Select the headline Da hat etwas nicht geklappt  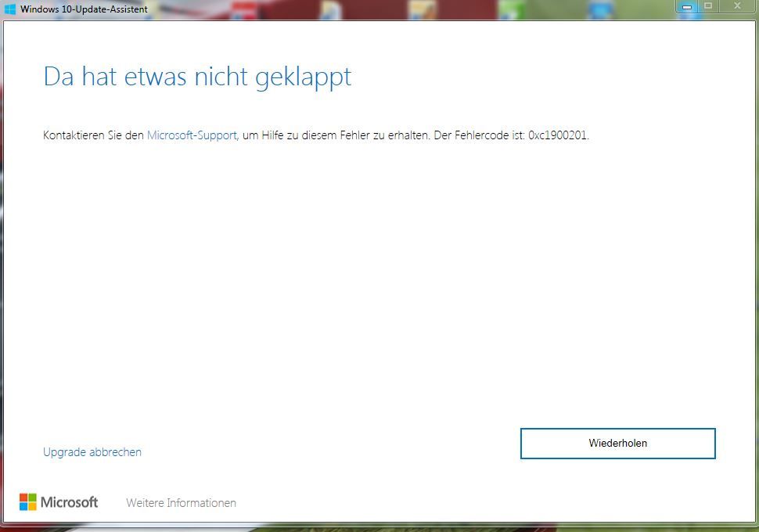(197, 76)
